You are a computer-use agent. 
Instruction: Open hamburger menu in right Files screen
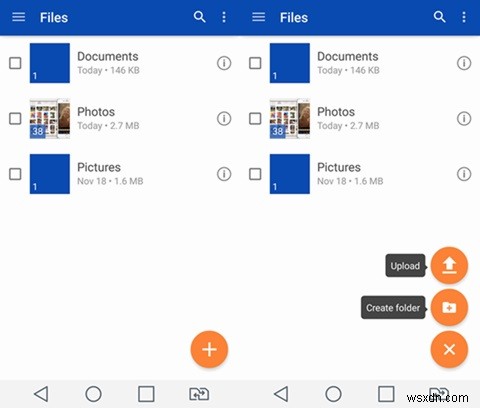click(x=259, y=17)
